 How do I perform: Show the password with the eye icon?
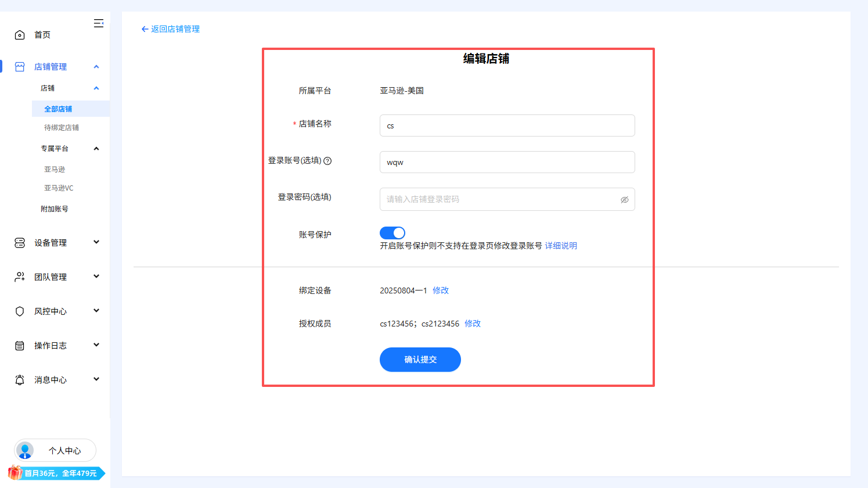[625, 199]
